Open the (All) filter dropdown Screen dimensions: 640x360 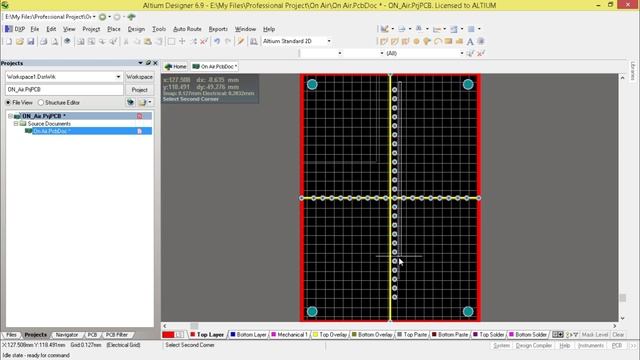(x=462, y=53)
